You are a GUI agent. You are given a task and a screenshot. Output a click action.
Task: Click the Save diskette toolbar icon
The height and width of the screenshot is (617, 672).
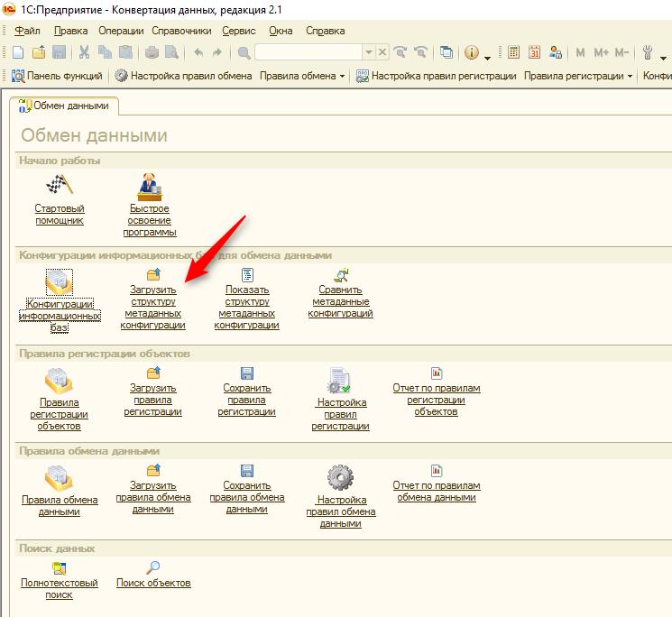[59, 52]
